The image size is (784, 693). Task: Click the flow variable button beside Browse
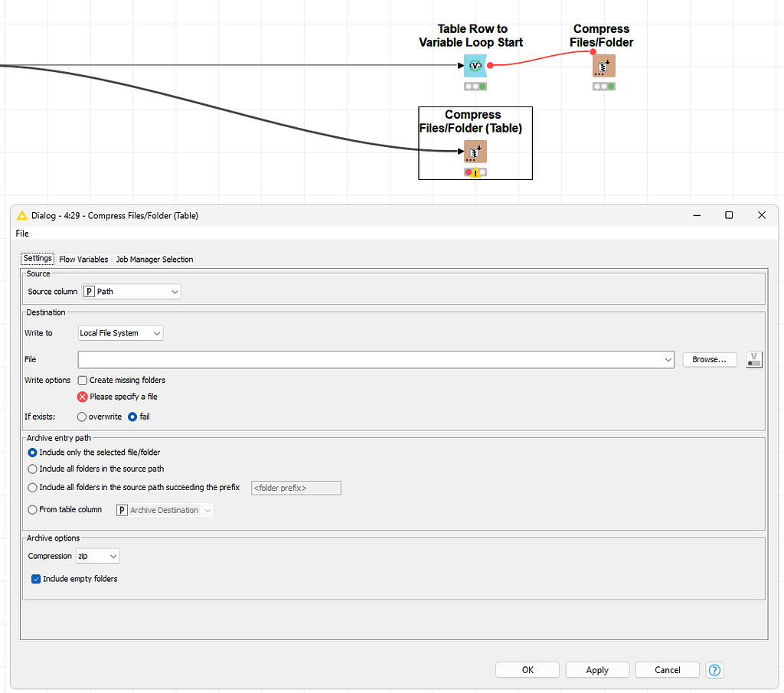754,359
